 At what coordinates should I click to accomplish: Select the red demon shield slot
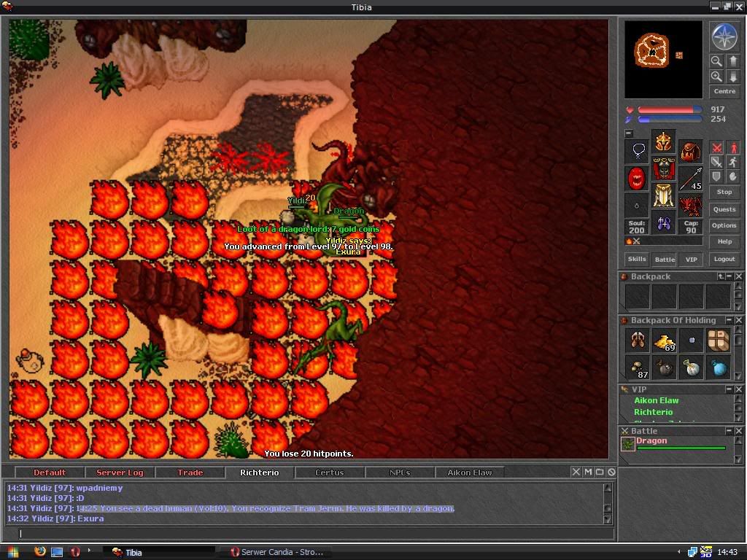637,178
